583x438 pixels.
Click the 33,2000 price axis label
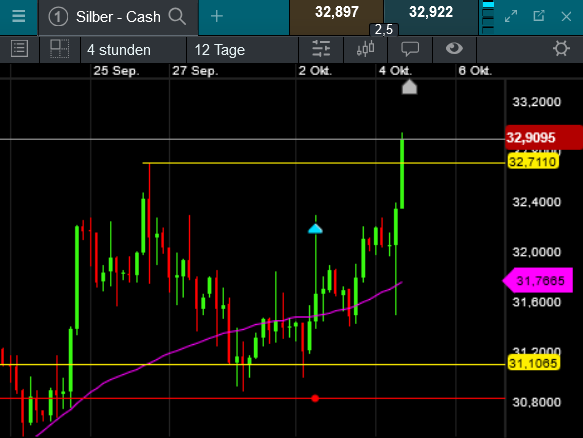(537, 102)
